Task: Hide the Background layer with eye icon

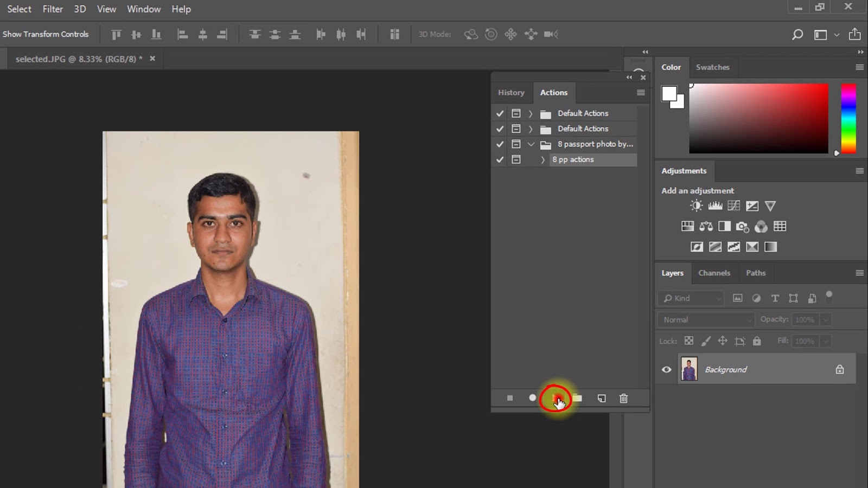Action: tap(666, 369)
